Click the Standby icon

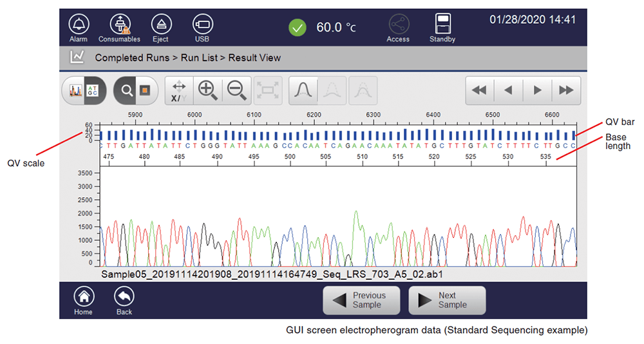[442, 25]
